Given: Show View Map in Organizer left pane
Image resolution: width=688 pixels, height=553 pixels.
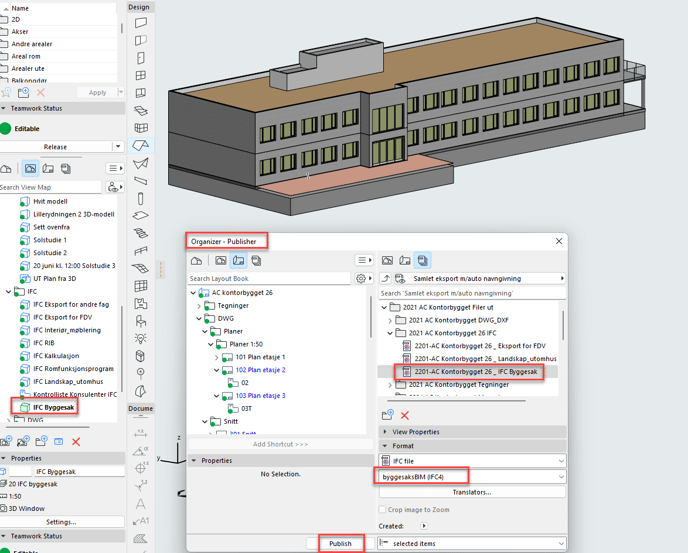Looking at the screenshot, I should point(221,261).
